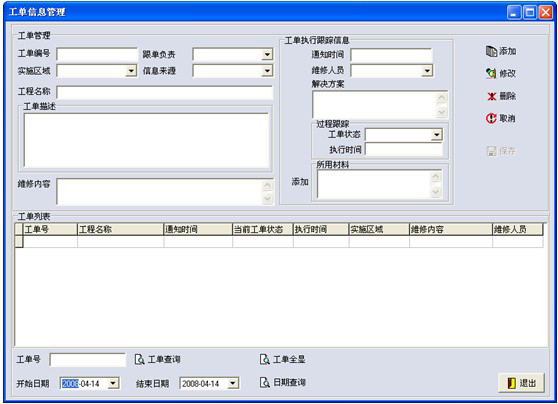Click the red X 删除 (Delete) icon
The width and height of the screenshot is (558, 404).
pos(491,96)
